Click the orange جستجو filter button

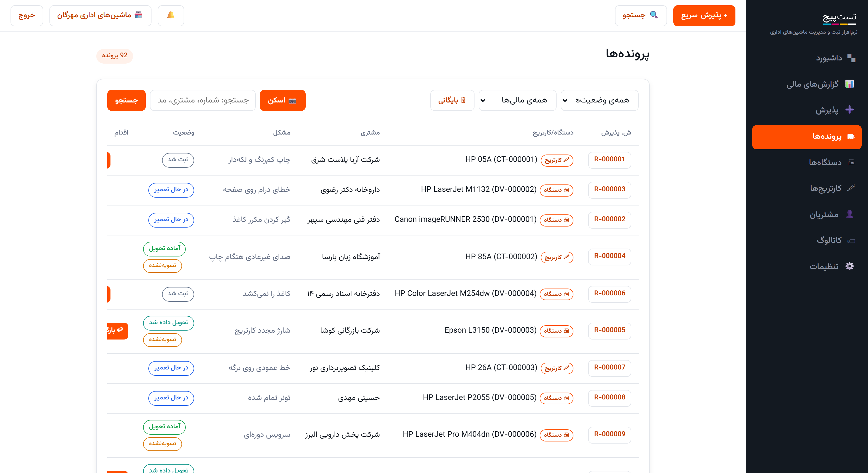coord(126,100)
